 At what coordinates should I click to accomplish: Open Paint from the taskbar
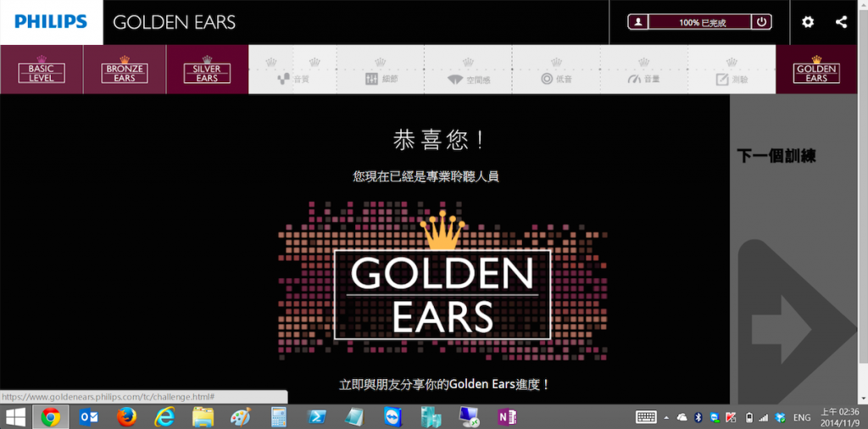[240, 417]
